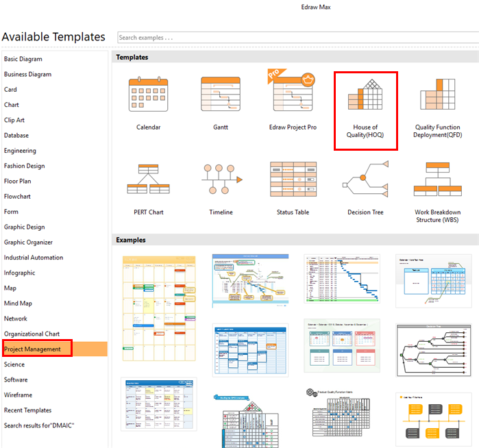Select Work Breakdown Structure (WBS) template
This screenshot has width=479, height=448.
[x=437, y=179]
